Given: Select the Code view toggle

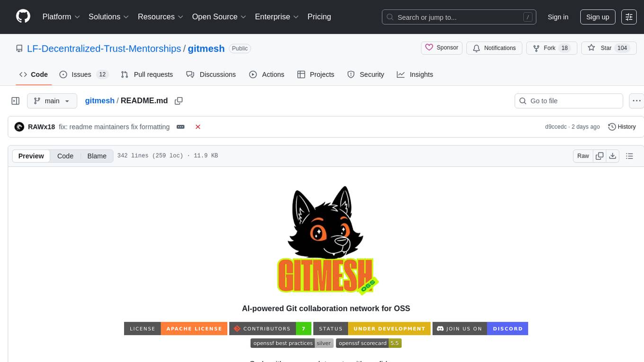Looking at the screenshot, I should click(x=65, y=156).
